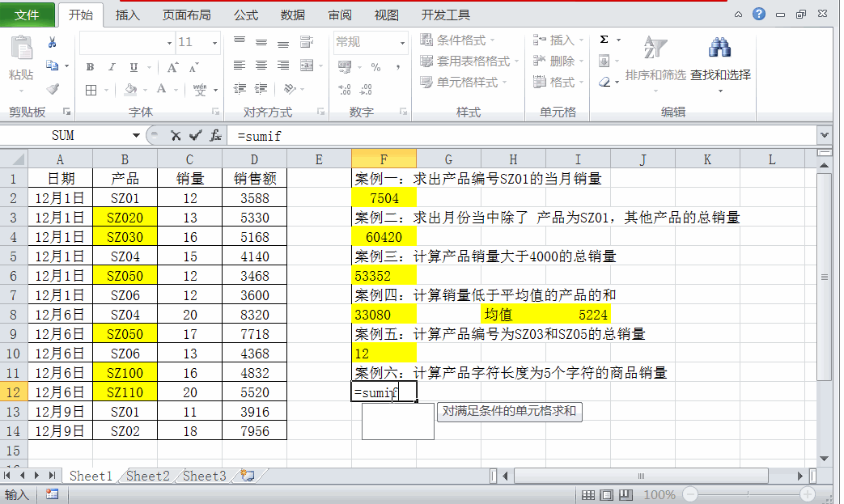Align text right
This screenshot has width=844, height=504.
[283, 66]
